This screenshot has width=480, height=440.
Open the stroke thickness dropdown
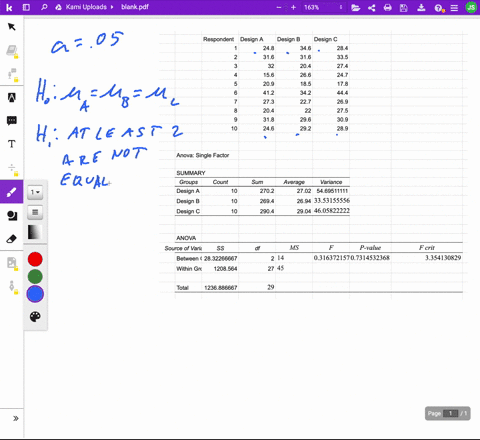tap(35, 192)
